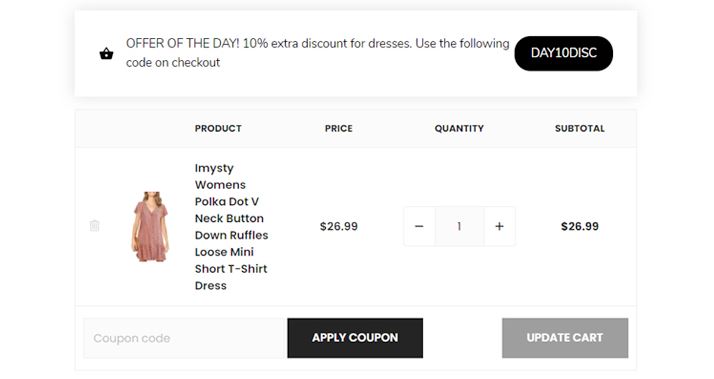Viewport: 714px width, 379px height.
Task: Click the "code on checkout" offer text line
Action: pyautogui.click(x=173, y=62)
